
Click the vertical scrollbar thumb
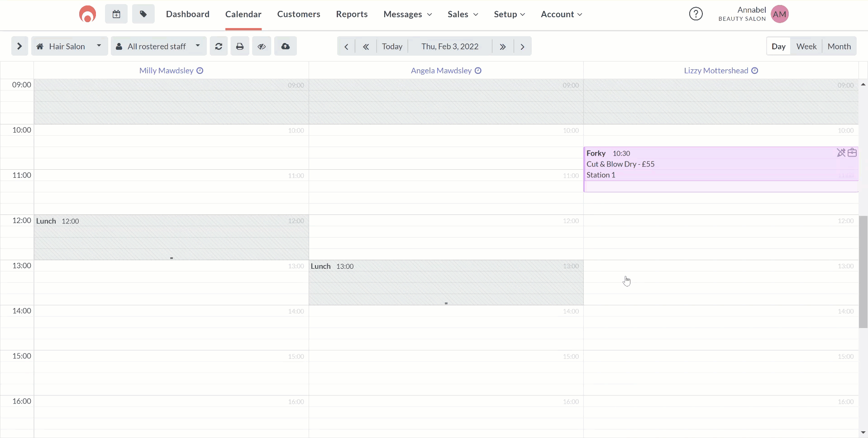pyautogui.click(x=863, y=271)
